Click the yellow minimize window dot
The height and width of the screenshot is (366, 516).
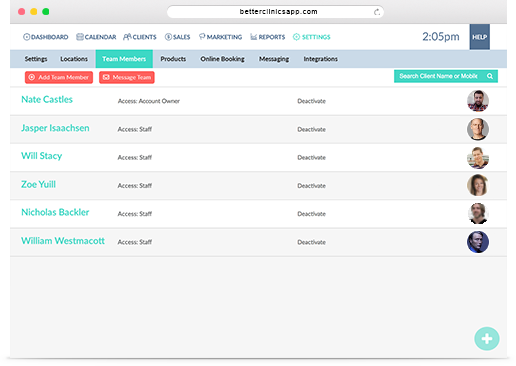point(34,12)
